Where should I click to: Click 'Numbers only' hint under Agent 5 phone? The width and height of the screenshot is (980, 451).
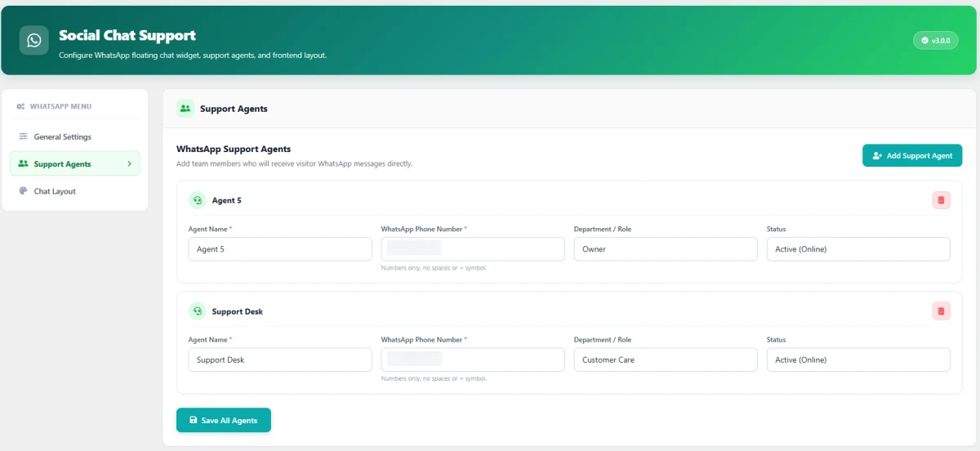point(434,268)
